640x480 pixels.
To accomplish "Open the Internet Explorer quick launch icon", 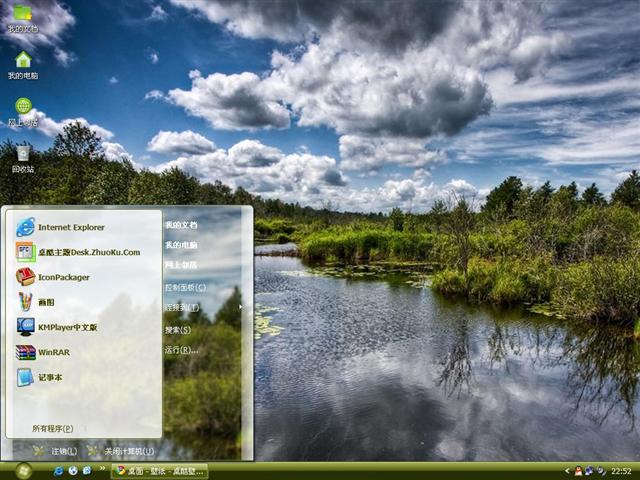I will coord(58,471).
